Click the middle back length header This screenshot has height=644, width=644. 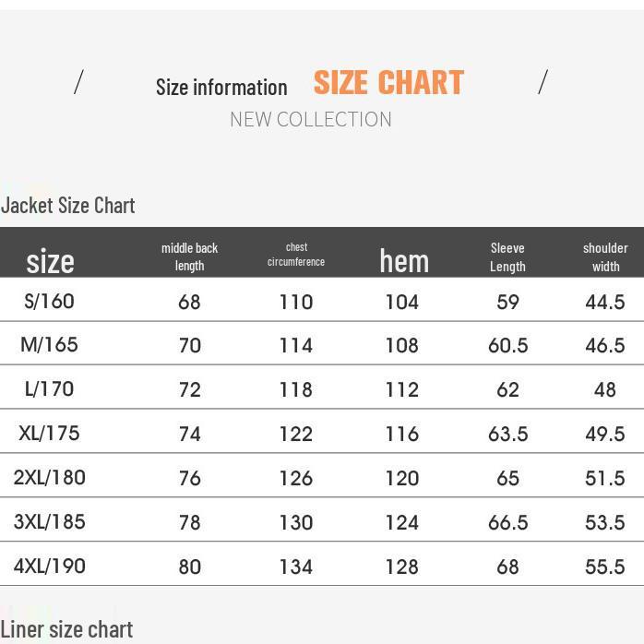pos(189,256)
